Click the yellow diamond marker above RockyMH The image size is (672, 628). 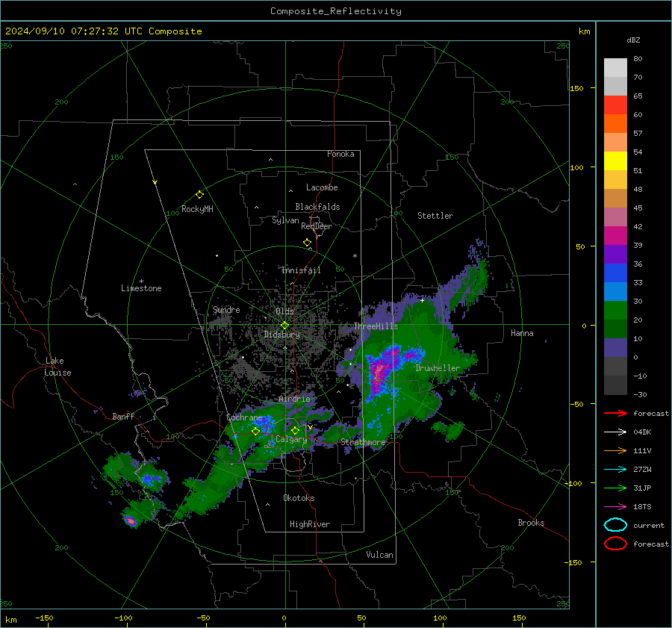pyautogui.click(x=199, y=195)
